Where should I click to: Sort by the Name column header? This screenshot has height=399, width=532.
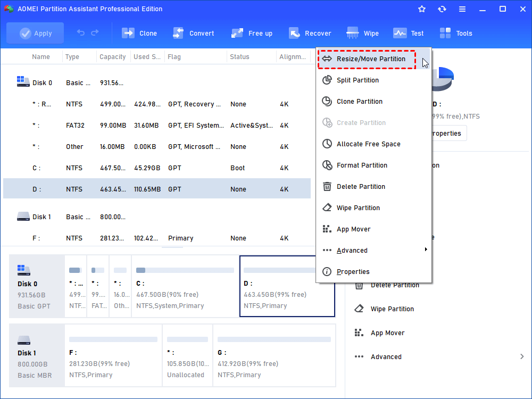tap(41, 57)
